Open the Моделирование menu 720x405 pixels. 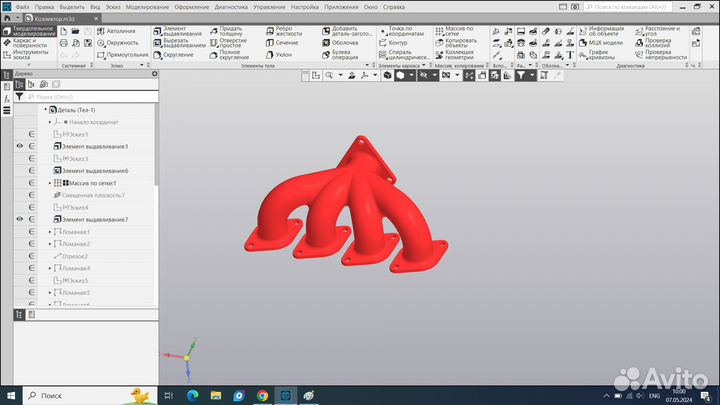click(147, 7)
